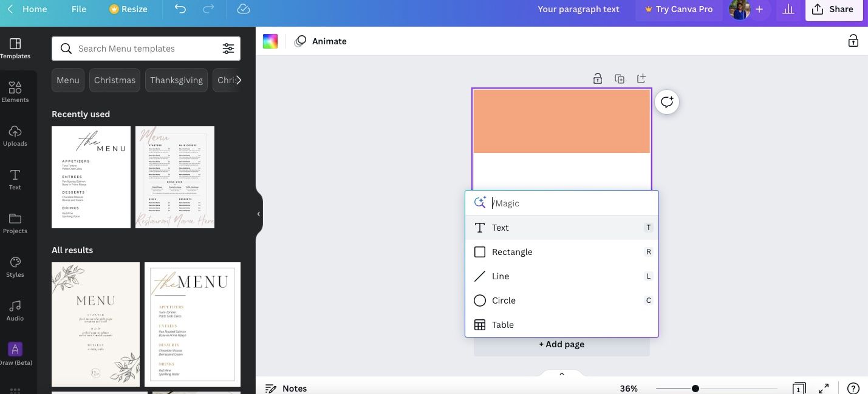Open the Animate options
This screenshot has height=394, width=868.
[x=321, y=41]
